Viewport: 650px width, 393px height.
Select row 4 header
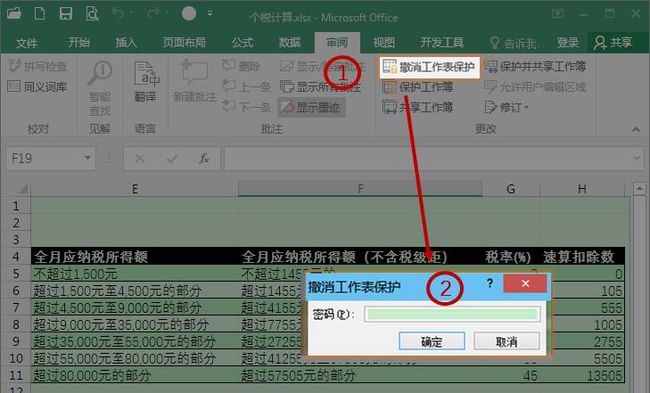tap(16, 257)
